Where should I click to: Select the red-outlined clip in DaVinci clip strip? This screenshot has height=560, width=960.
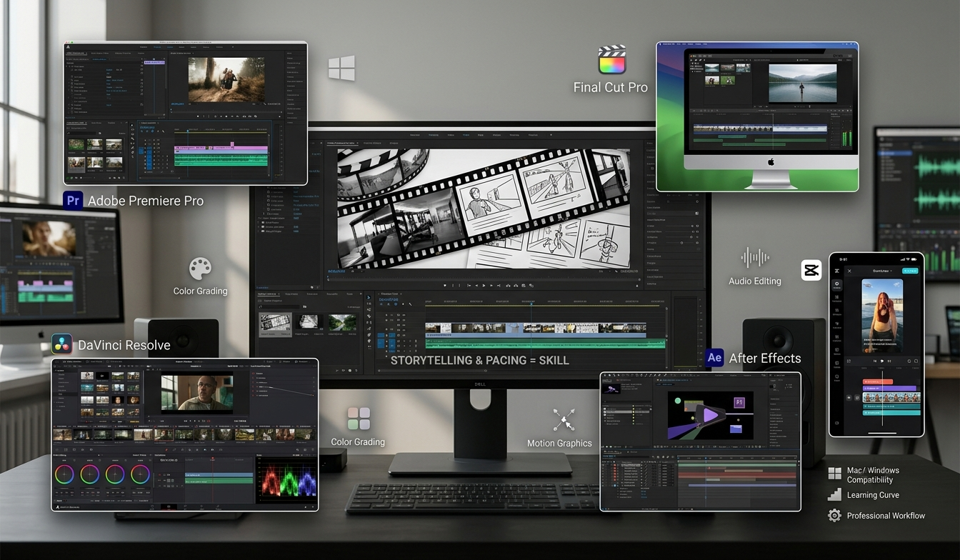[164, 435]
